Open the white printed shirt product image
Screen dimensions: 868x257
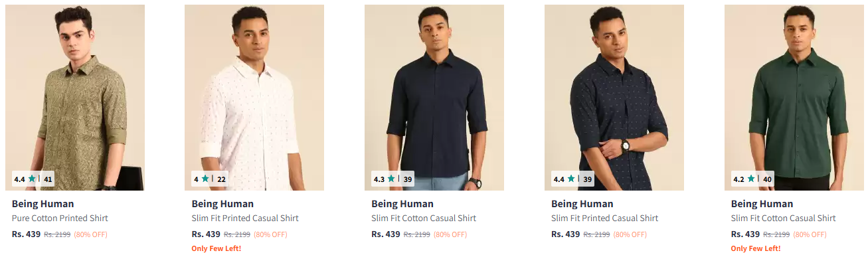[254, 98]
